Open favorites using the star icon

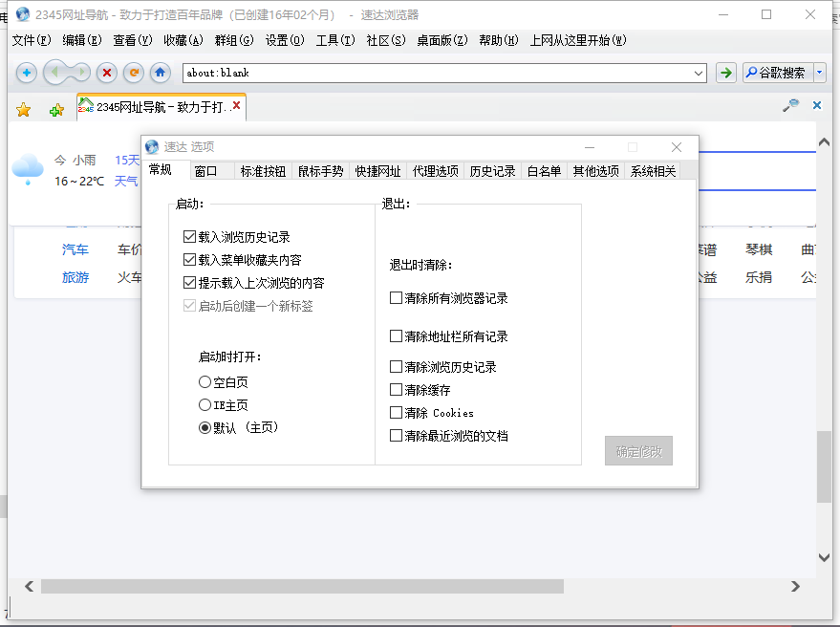coord(22,107)
